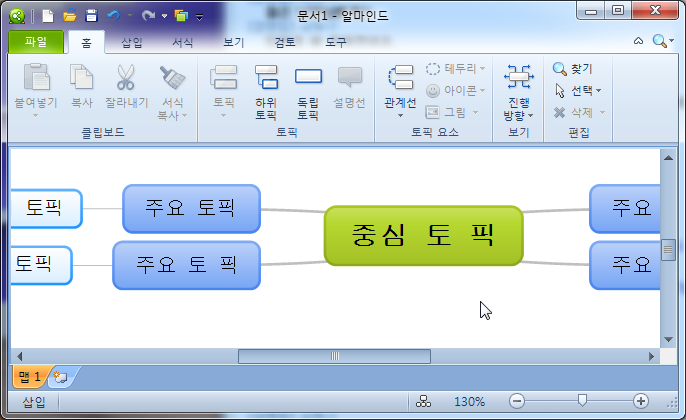Switch to the 서식 tab
The image size is (686, 420).
tap(182, 42)
